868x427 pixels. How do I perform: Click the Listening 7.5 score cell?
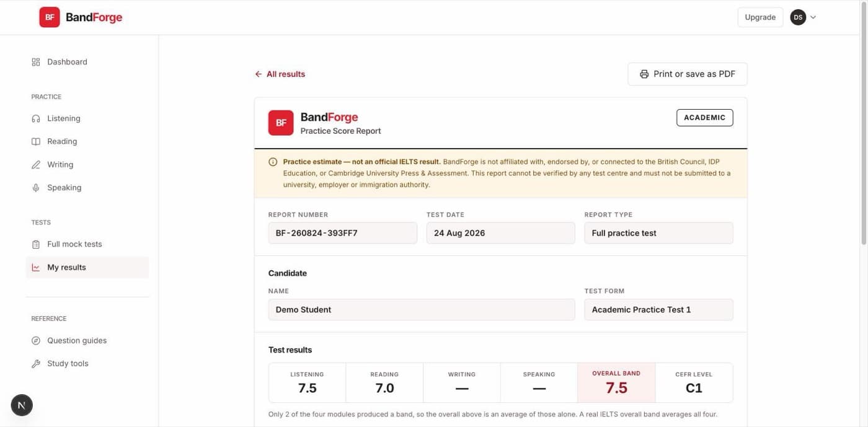coord(308,383)
